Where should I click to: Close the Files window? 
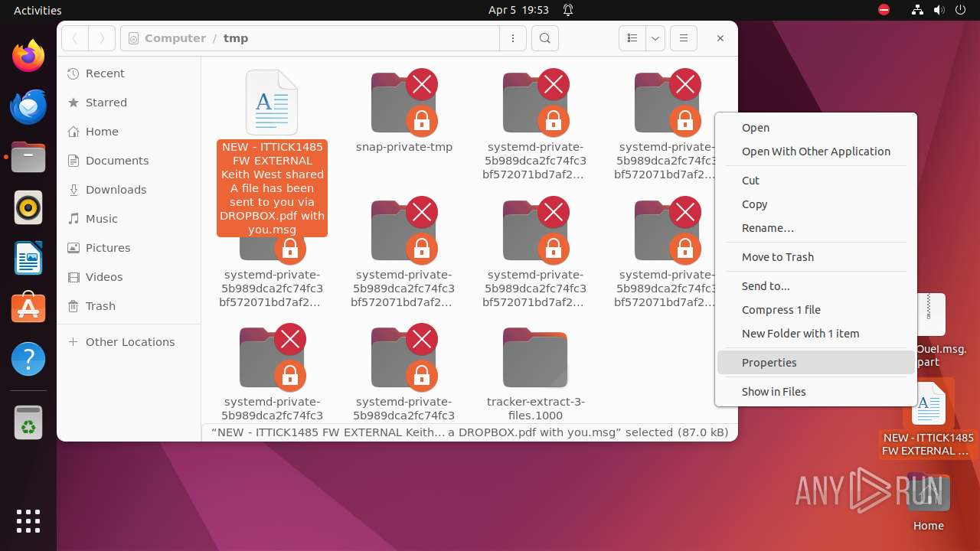point(720,38)
